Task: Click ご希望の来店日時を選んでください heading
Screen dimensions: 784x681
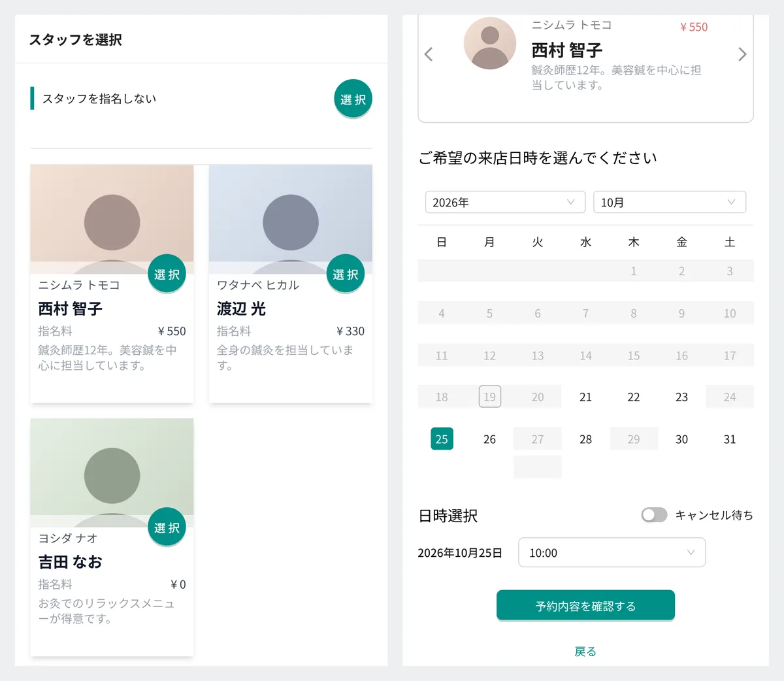Action: pos(538,158)
